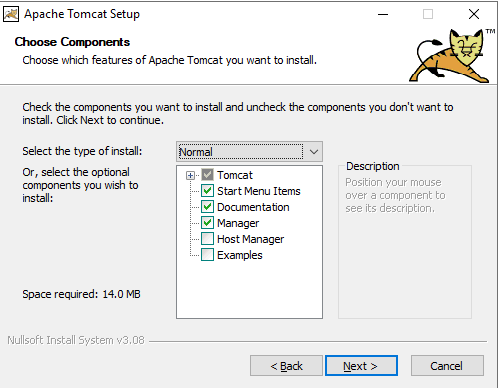This screenshot has width=499, height=388.
Task: Go to Next setup page
Action: 361,366
